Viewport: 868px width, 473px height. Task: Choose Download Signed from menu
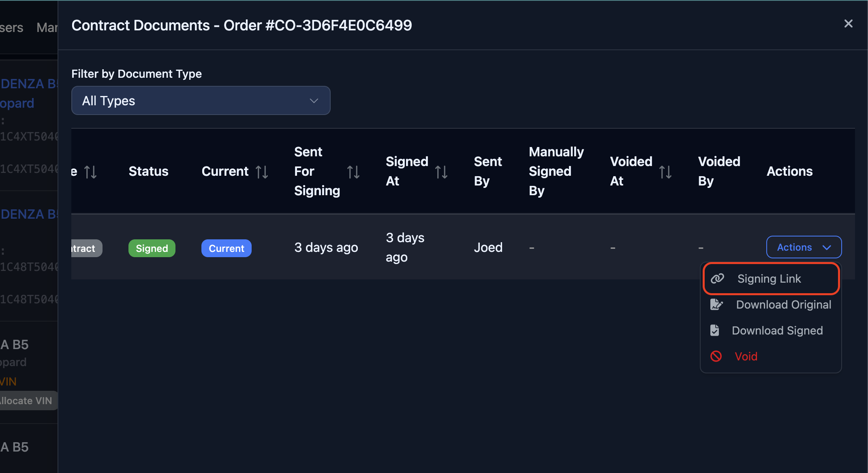click(777, 330)
